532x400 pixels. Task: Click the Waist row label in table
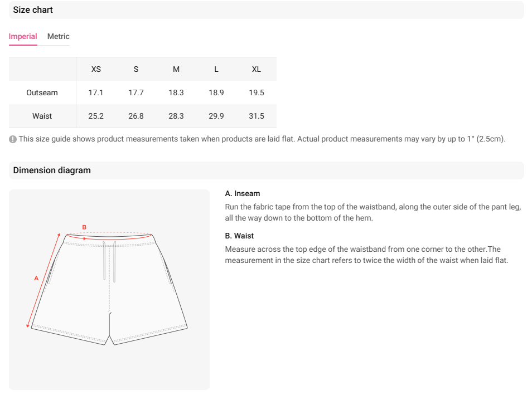[x=42, y=116]
